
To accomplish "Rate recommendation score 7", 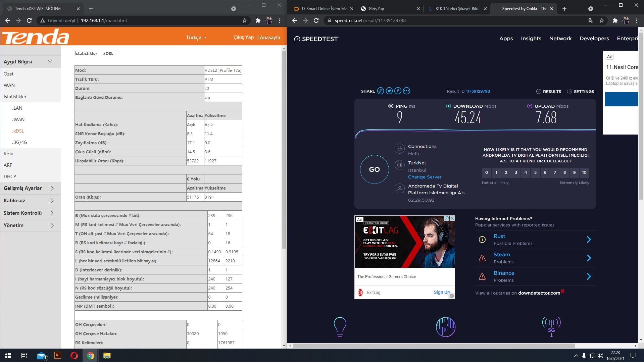I will (555, 172).
